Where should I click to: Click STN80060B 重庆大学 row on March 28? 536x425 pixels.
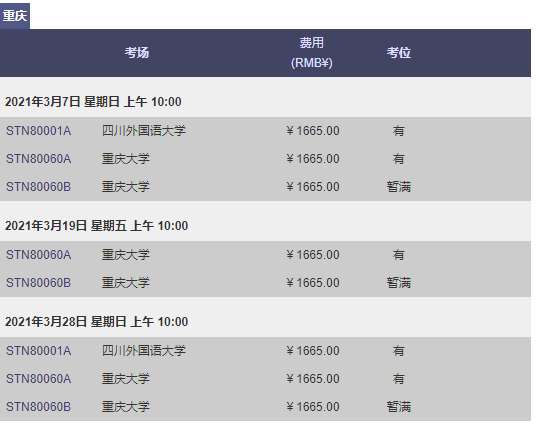tap(265, 407)
